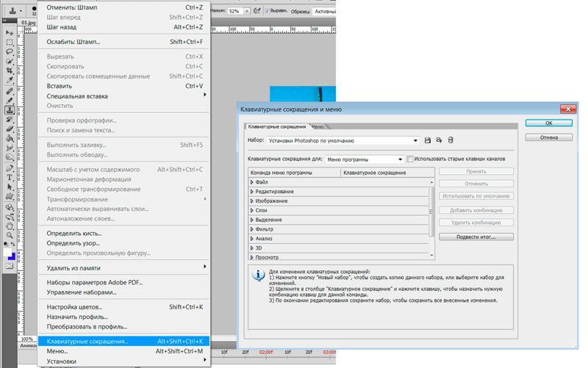Select the Healing Brush tool
This screenshot has width=588, height=368.
[10, 91]
